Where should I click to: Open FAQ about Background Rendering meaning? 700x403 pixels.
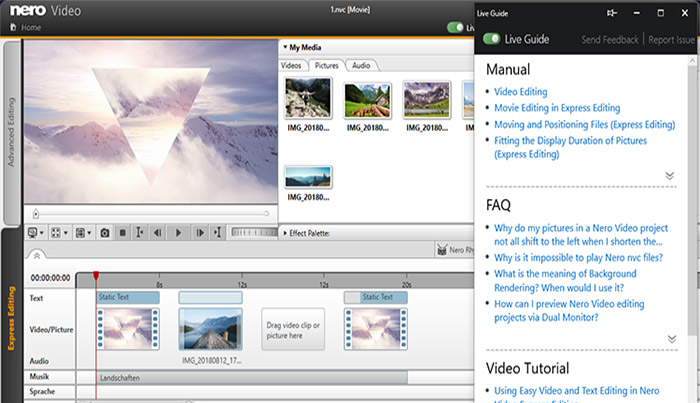[565, 281]
